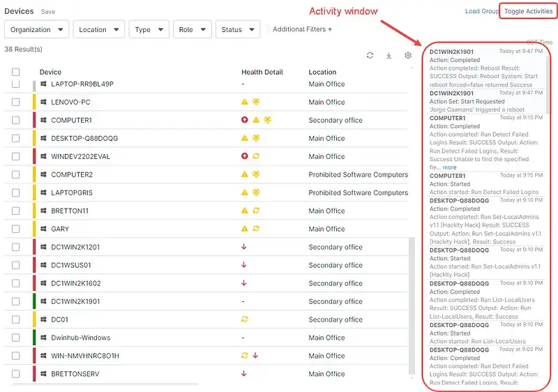Click the yellow sync icon in DC01 row
Screen dimensions: 558x392
tap(245, 319)
